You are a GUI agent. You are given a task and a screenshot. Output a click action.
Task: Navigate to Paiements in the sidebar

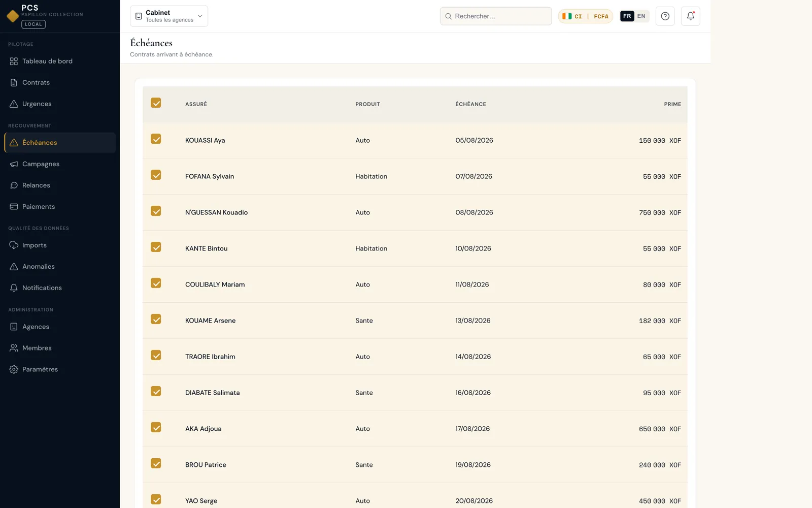pyautogui.click(x=60, y=207)
